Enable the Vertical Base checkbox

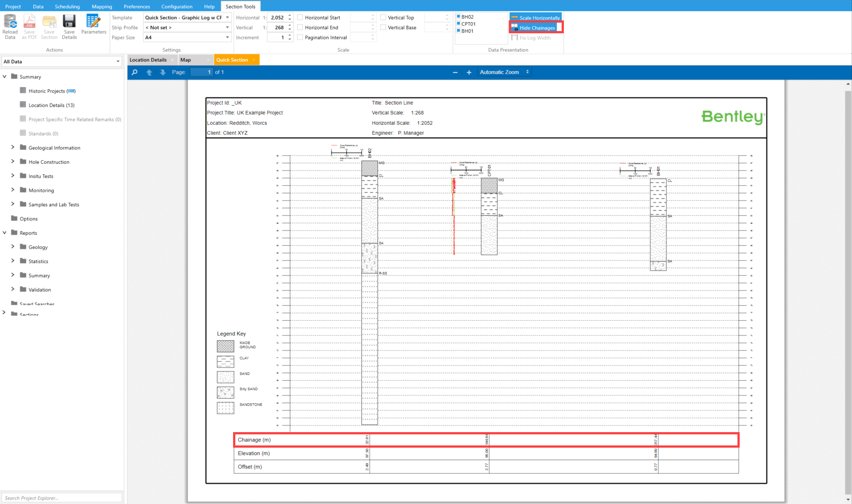pyautogui.click(x=383, y=27)
